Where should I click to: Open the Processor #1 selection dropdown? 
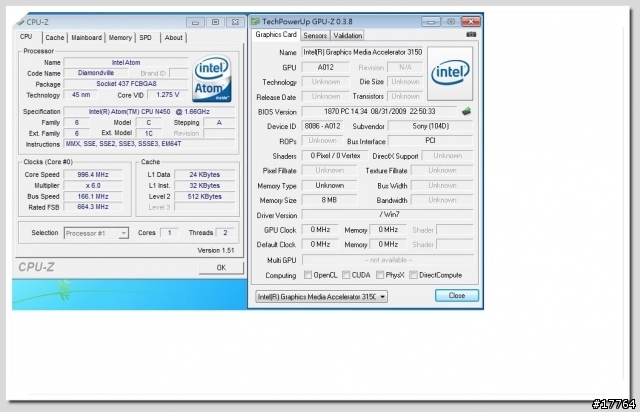pos(96,233)
